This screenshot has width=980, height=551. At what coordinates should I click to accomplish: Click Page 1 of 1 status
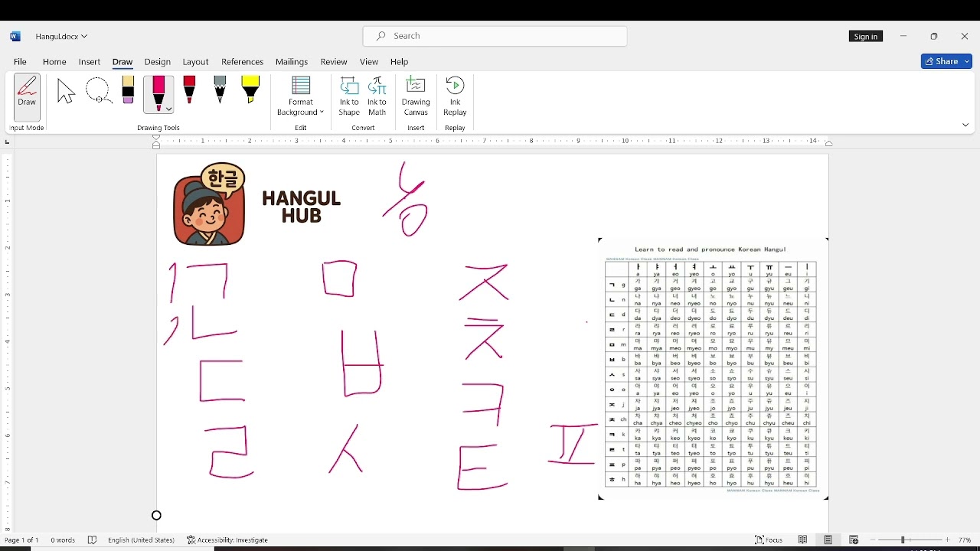coord(22,540)
